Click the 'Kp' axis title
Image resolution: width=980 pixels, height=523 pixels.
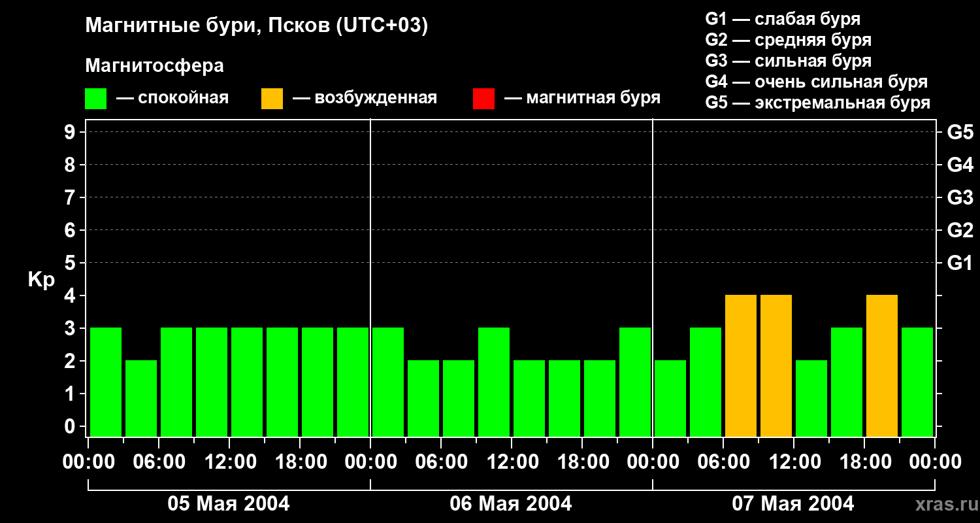(41, 280)
